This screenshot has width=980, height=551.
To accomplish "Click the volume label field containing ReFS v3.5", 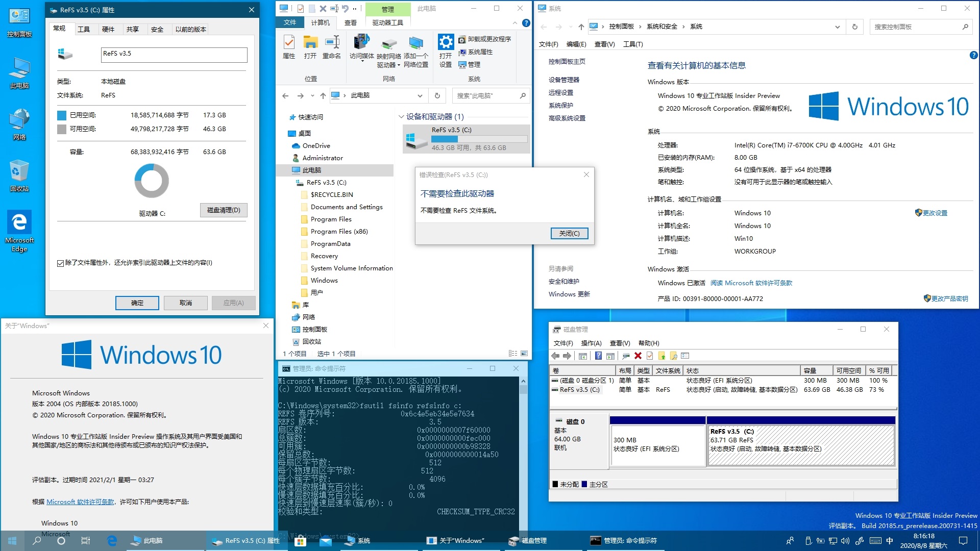I will (174, 54).
